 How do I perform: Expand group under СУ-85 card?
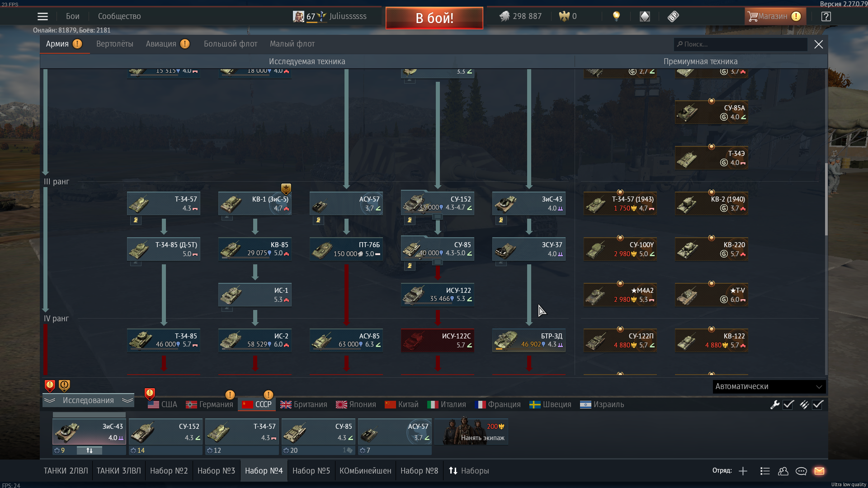(x=438, y=263)
